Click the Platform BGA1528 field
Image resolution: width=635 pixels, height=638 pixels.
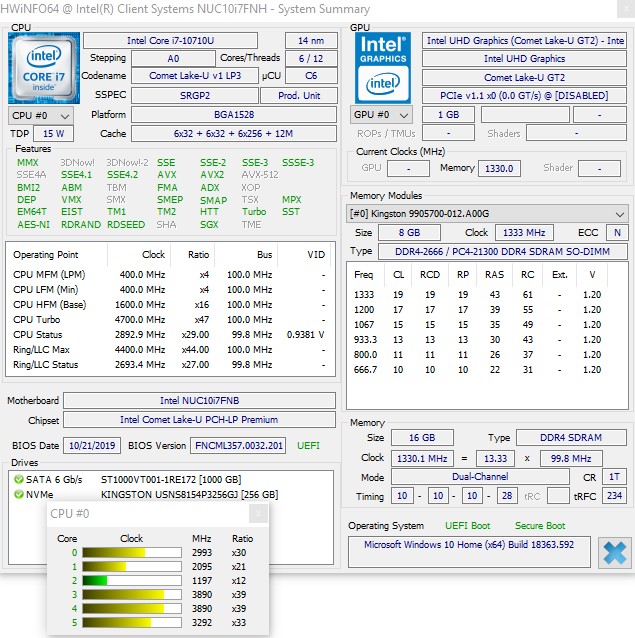tap(234, 115)
